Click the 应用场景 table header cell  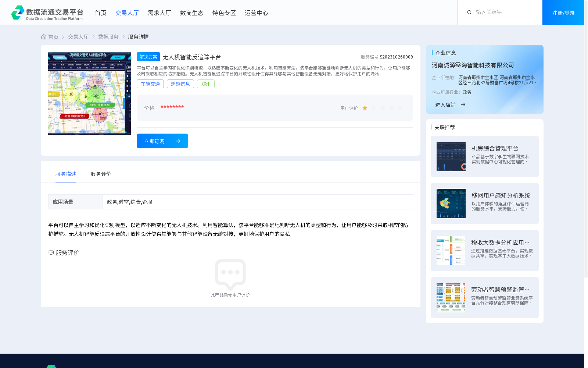point(75,202)
